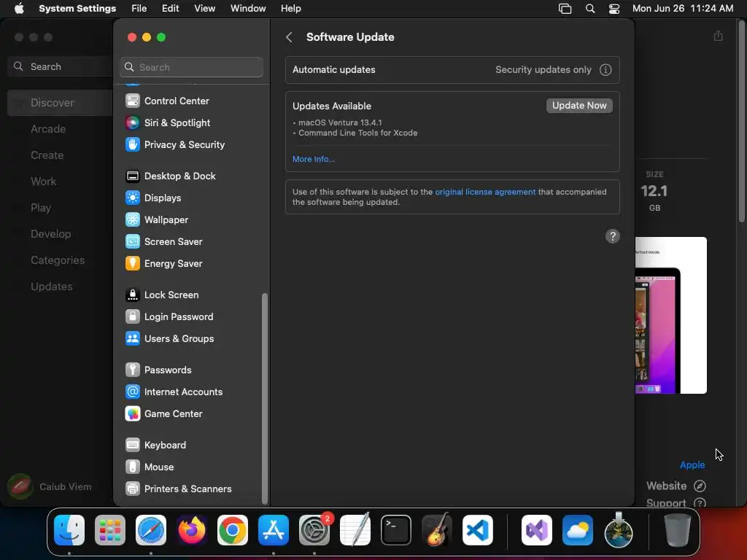Open the original license agreement link
The height and width of the screenshot is (560, 747).
(x=485, y=192)
